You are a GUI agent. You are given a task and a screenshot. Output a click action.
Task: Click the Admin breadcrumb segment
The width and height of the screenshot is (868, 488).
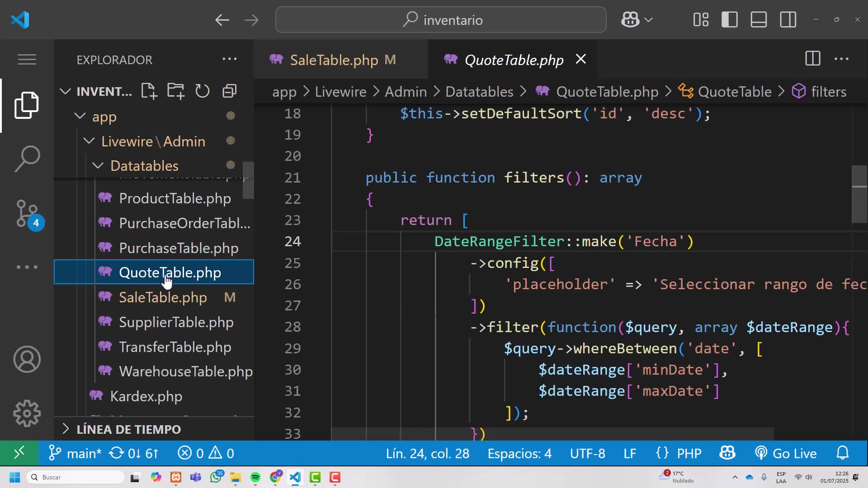406,92
